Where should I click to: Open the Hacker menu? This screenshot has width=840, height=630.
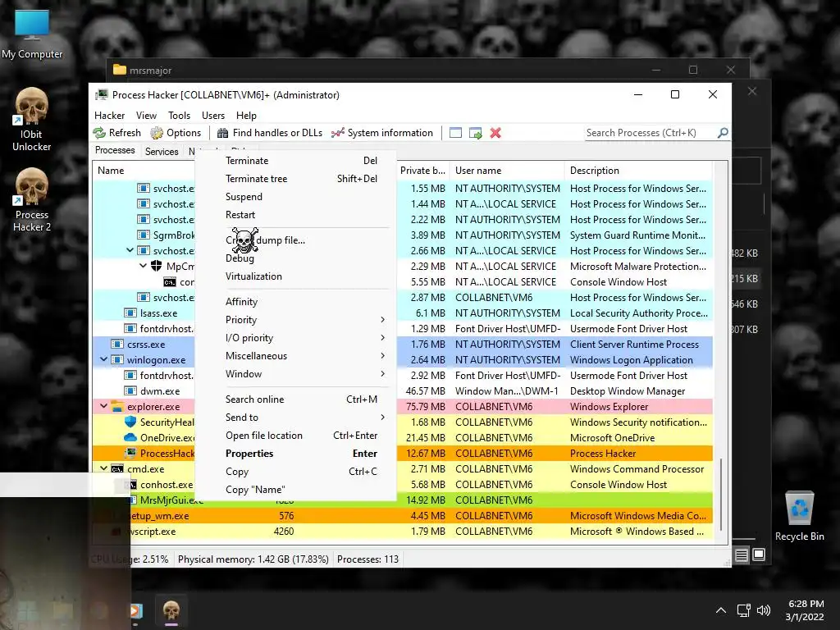[109, 115]
